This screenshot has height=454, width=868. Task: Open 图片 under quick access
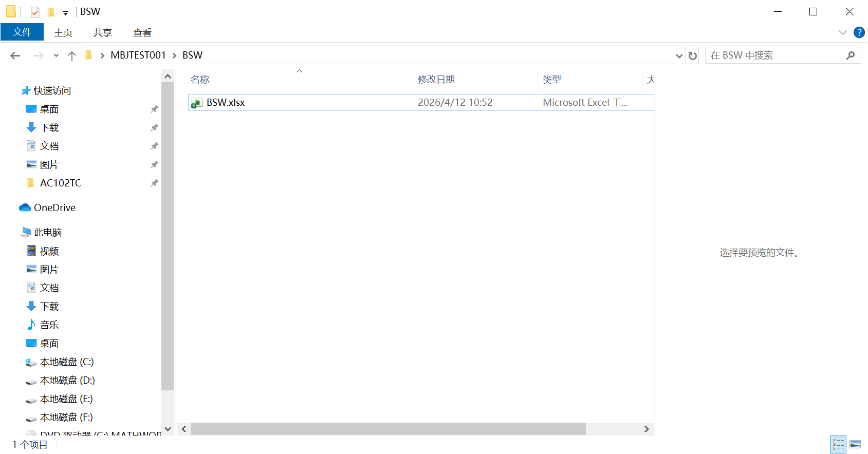(49, 165)
